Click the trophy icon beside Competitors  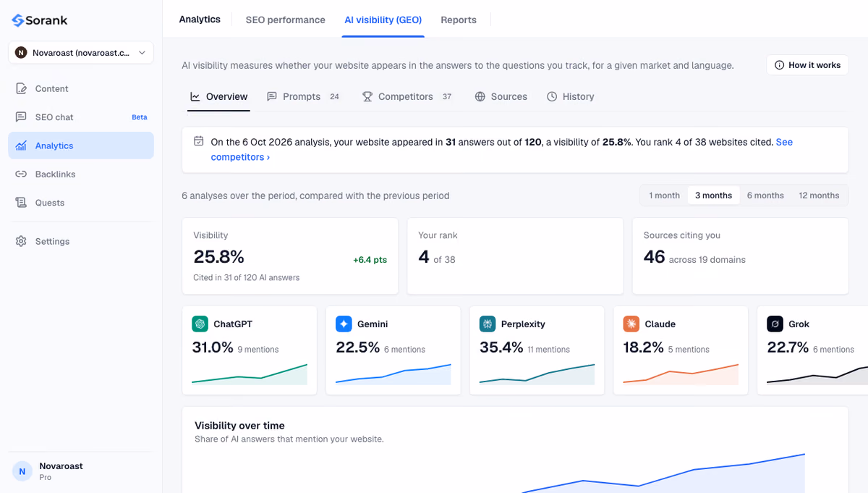click(367, 96)
